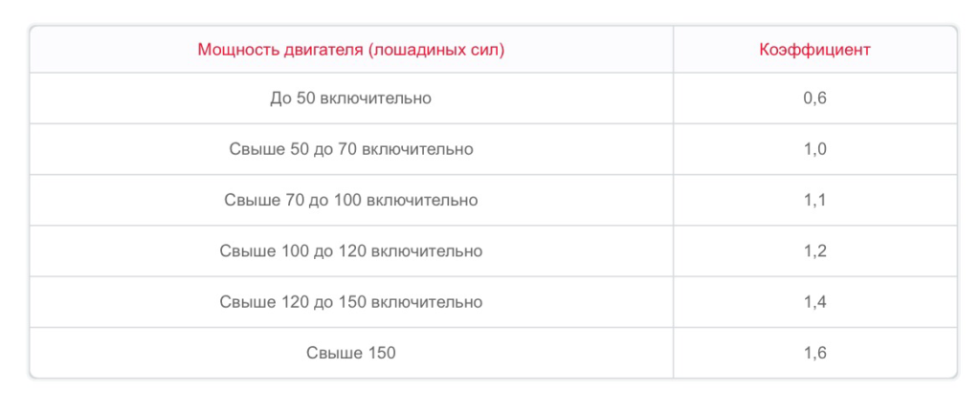Click the number 150 in the last row
The height and width of the screenshot is (412, 980).
point(380,353)
